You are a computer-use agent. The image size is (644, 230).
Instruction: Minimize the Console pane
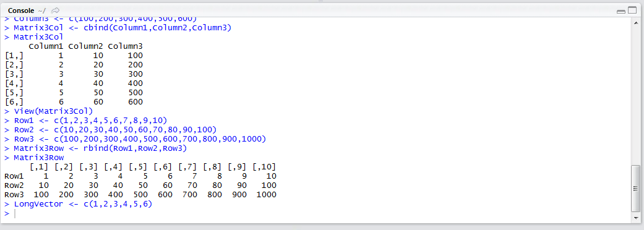pos(620,11)
